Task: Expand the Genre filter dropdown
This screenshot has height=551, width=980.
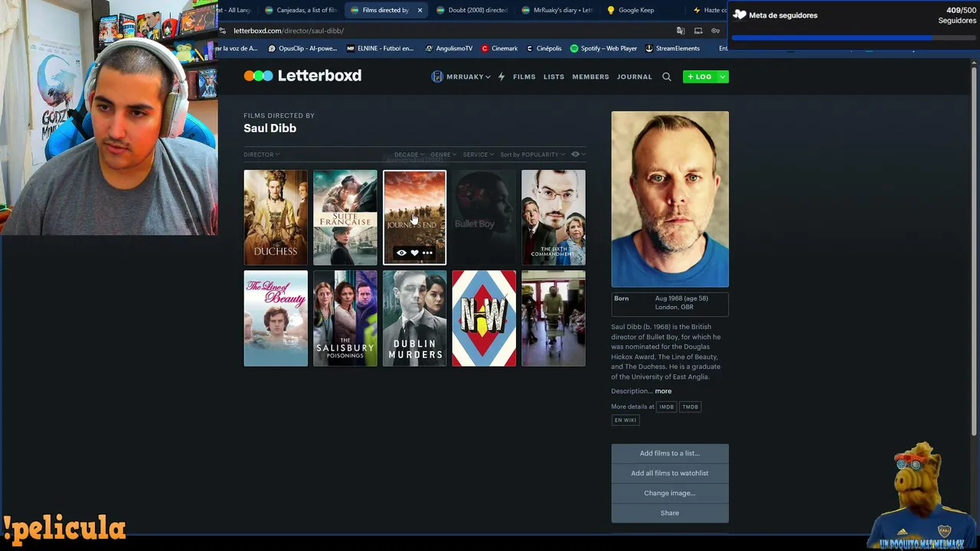Action: (443, 155)
